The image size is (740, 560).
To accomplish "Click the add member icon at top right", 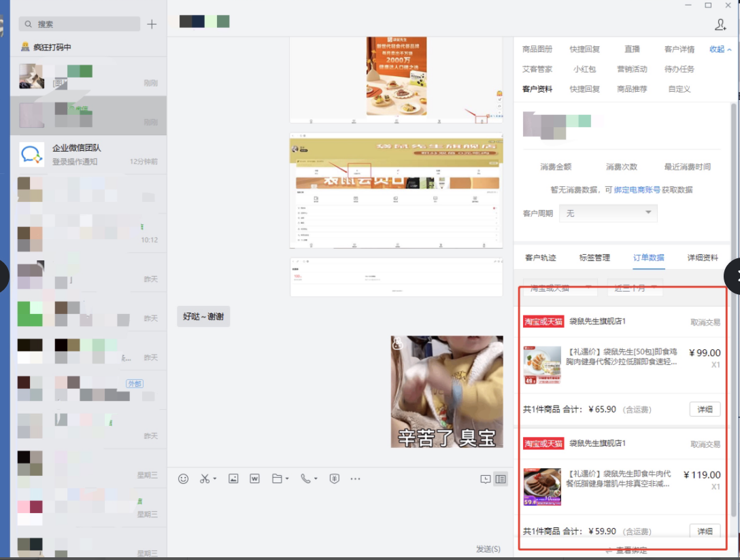I will (720, 24).
